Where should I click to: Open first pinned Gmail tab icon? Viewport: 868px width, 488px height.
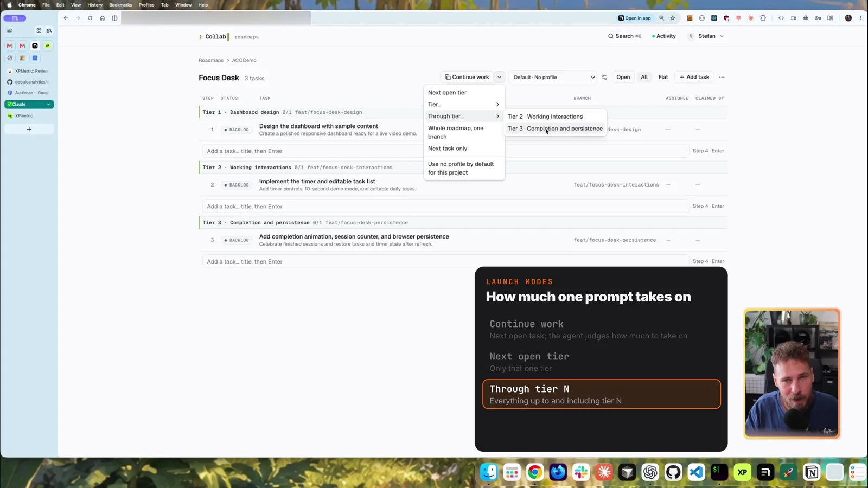pyautogui.click(x=10, y=46)
